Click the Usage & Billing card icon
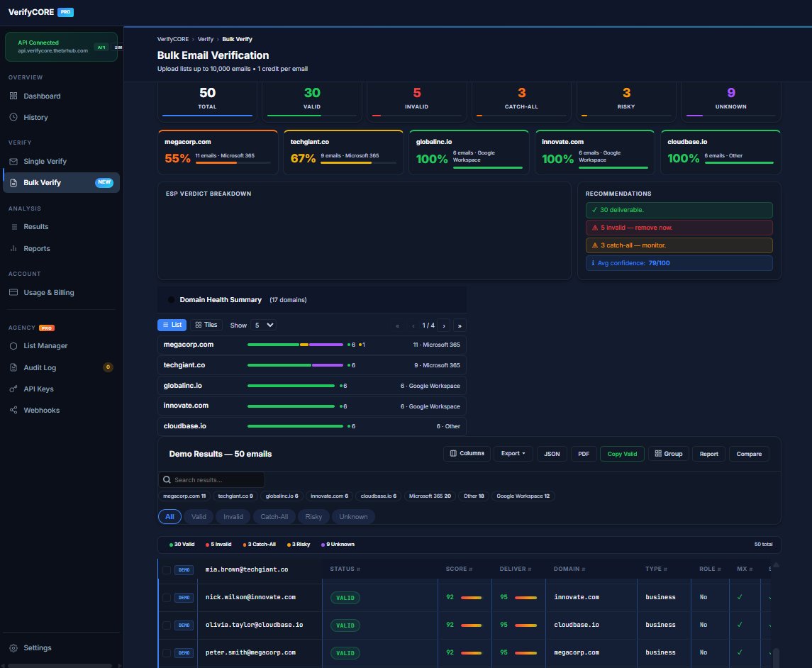 [x=13, y=293]
